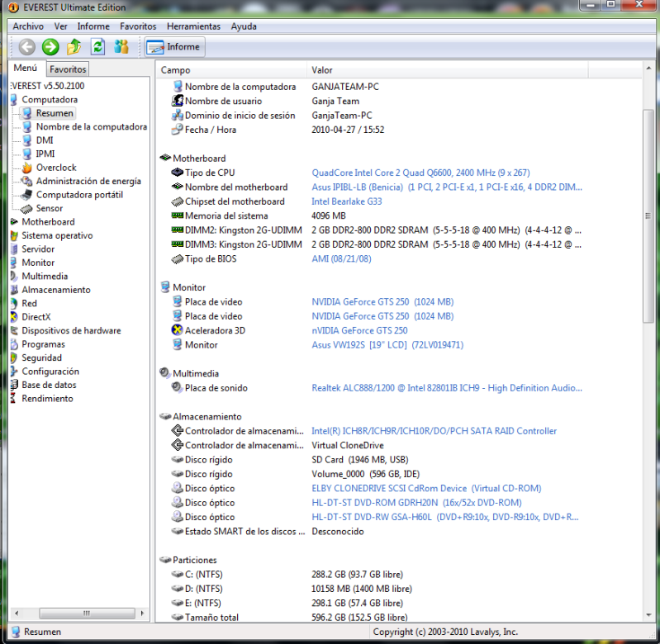Open the users/people toolbar icon
This screenshot has width=660, height=644.
pos(121,47)
